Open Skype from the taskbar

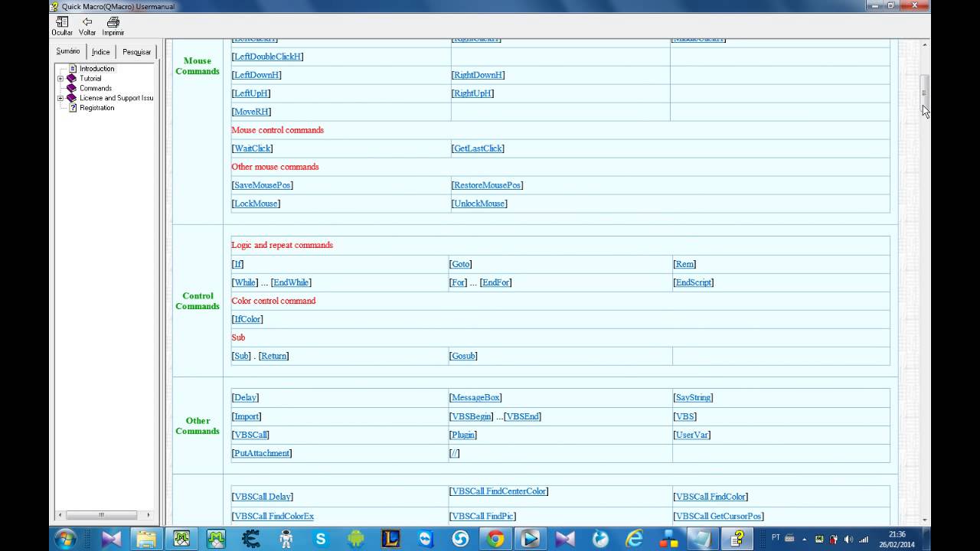pyautogui.click(x=321, y=539)
